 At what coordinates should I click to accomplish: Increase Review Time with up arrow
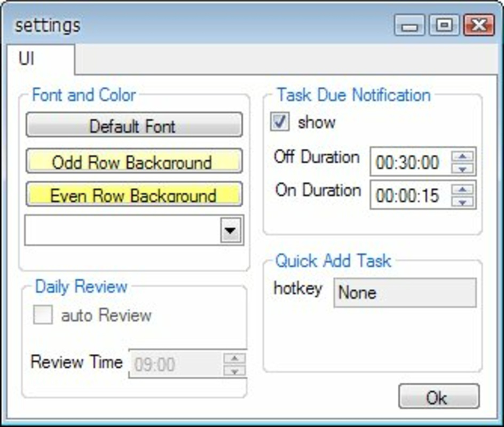coord(234,358)
